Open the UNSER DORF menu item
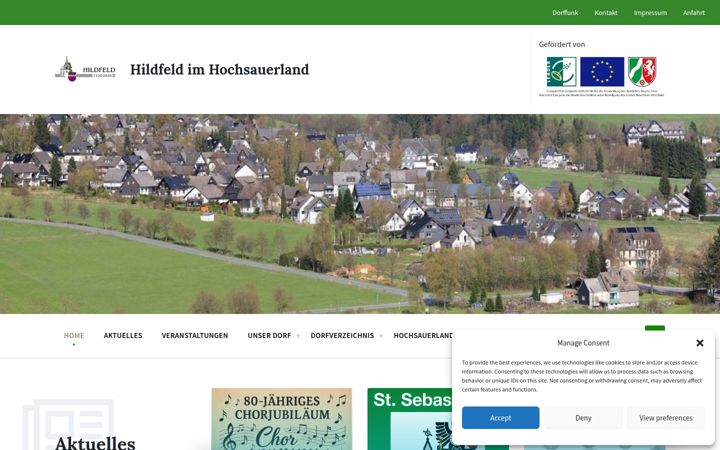 point(270,335)
